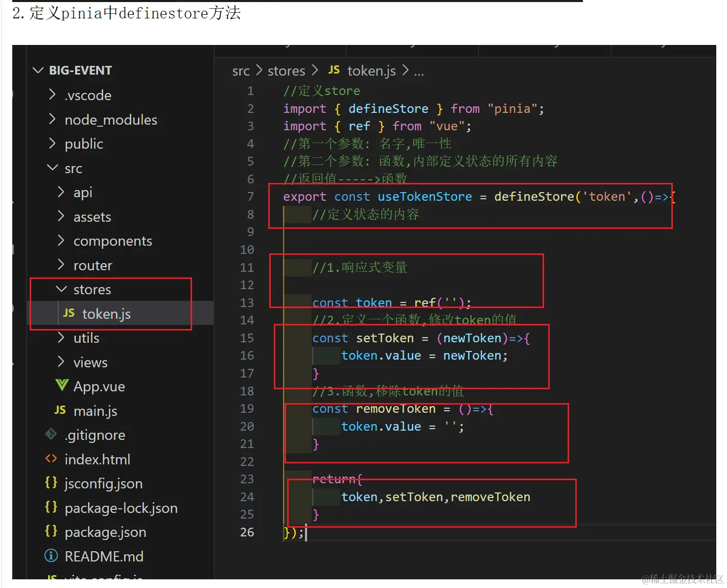727x588 pixels.
Task: Click line number 26 in the gutter
Action: point(247,532)
